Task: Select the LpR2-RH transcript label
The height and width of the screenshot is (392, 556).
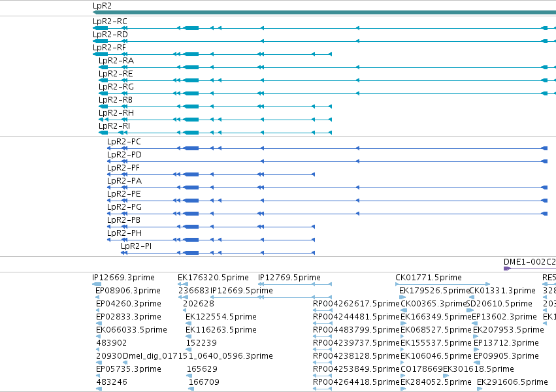Action: [x=116, y=113]
